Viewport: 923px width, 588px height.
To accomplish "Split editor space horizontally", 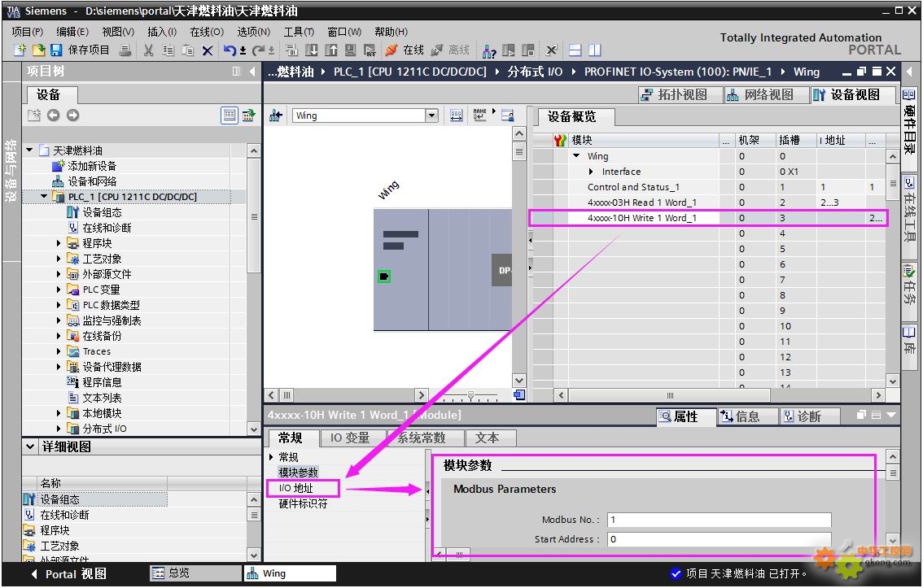I will 575,50.
